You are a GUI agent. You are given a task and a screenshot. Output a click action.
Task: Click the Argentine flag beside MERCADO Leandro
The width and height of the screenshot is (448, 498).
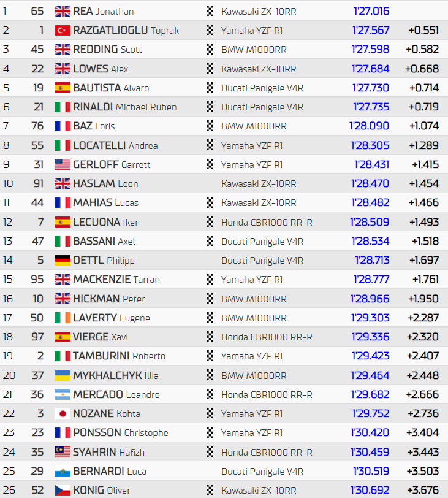coord(63,394)
